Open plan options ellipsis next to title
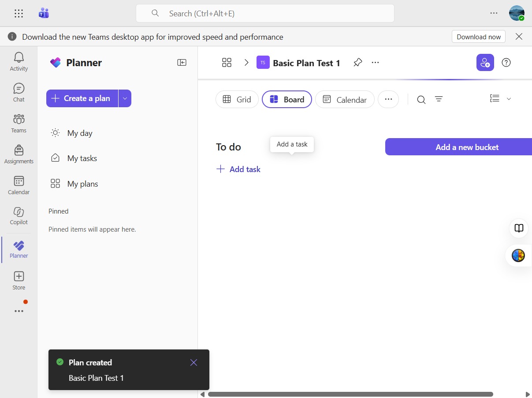This screenshot has width=532, height=398. [375, 63]
